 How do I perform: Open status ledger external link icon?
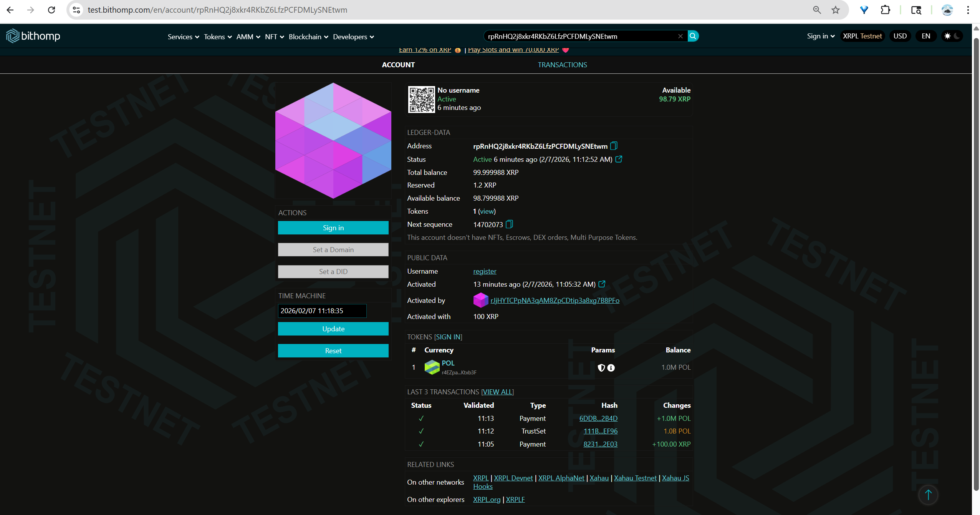tap(619, 159)
